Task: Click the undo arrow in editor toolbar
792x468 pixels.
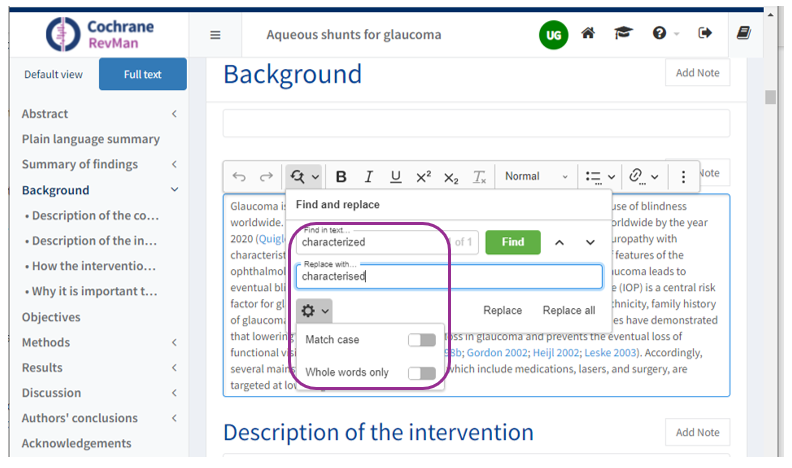Action: pyautogui.click(x=239, y=177)
